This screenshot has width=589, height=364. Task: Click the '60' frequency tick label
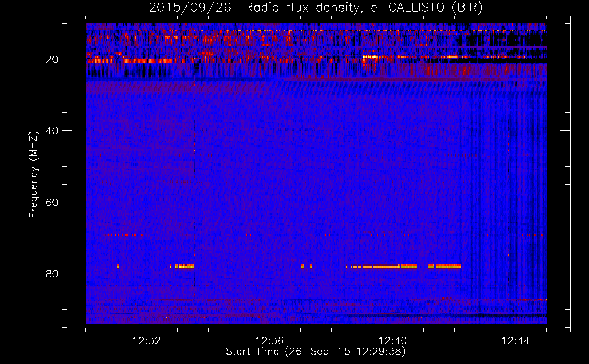click(x=52, y=202)
